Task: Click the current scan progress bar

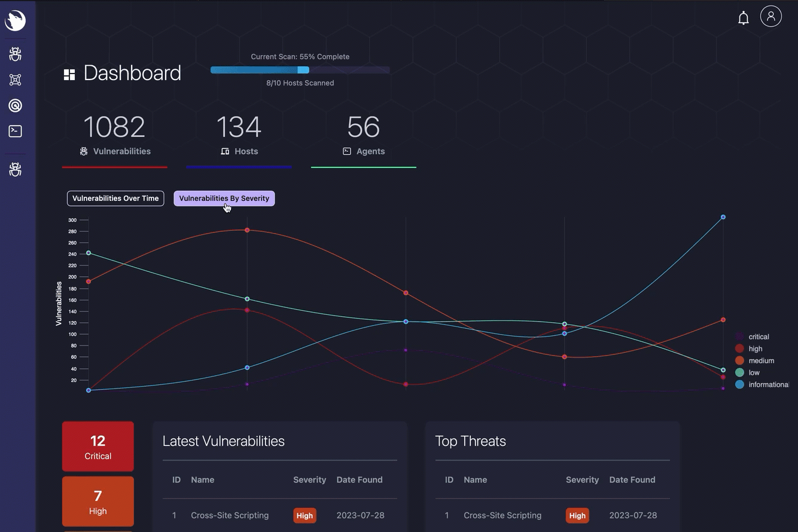Action: click(x=300, y=70)
